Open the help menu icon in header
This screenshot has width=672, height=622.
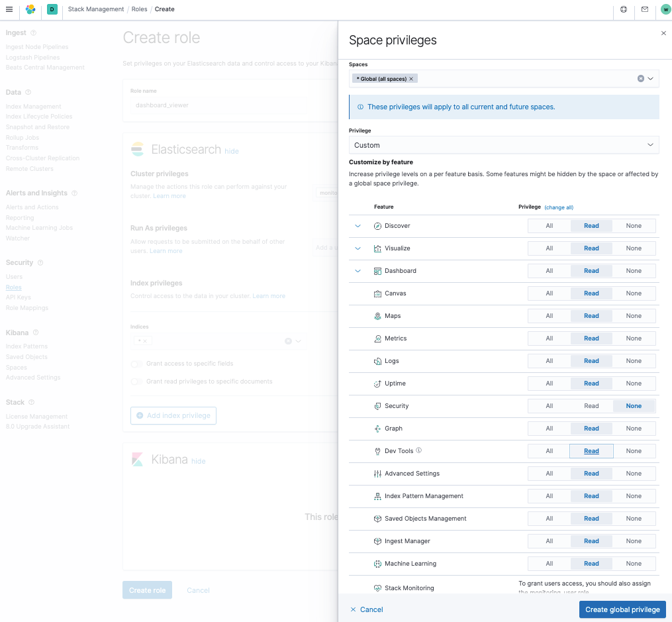[624, 9]
